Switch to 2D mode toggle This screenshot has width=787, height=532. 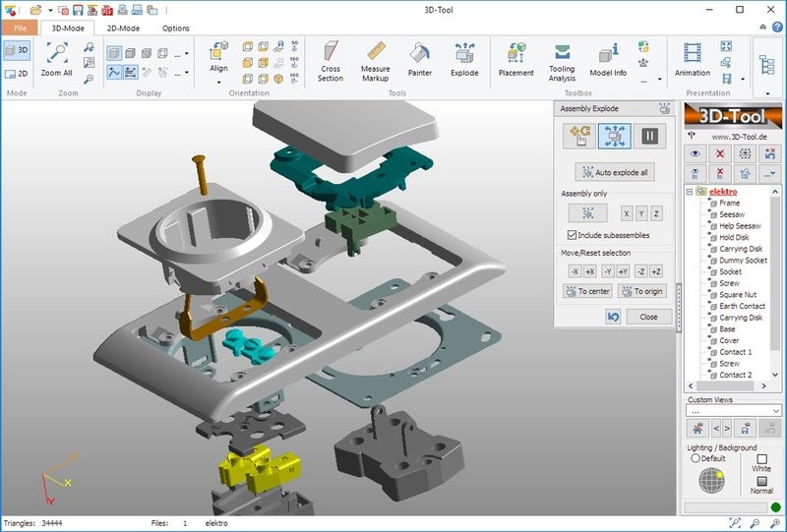click(17, 73)
